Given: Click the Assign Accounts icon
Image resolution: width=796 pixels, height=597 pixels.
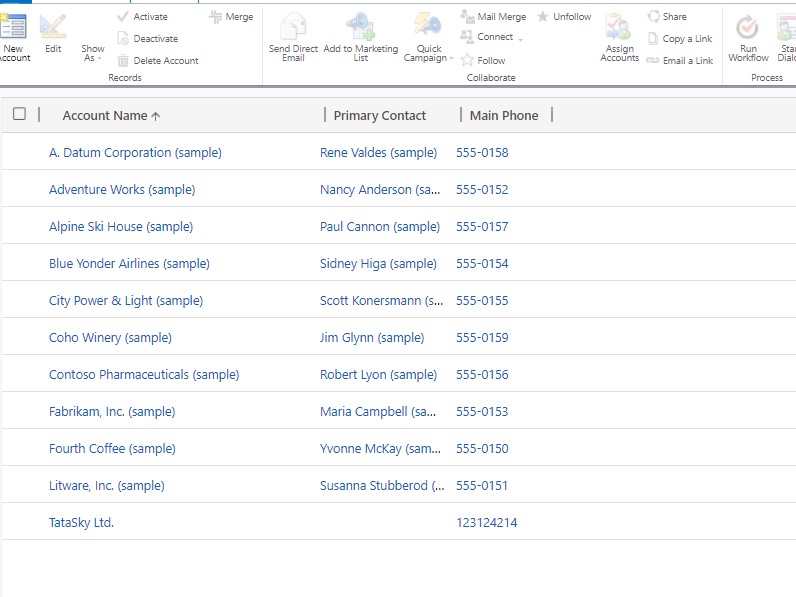Looking at the screenshot, I should 619,26.
